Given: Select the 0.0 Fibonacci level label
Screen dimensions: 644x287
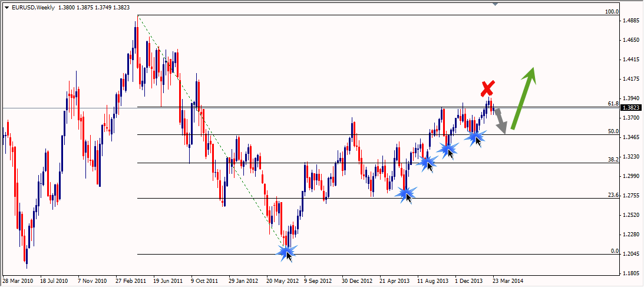Looking at the screenshot, I should click(614, 251).
